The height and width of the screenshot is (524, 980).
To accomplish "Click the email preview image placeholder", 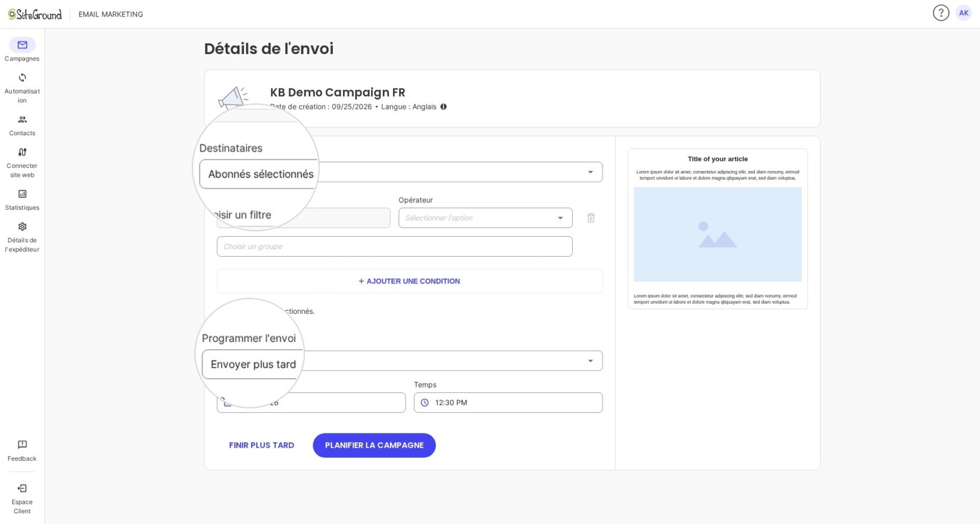I will coord(717,235).
